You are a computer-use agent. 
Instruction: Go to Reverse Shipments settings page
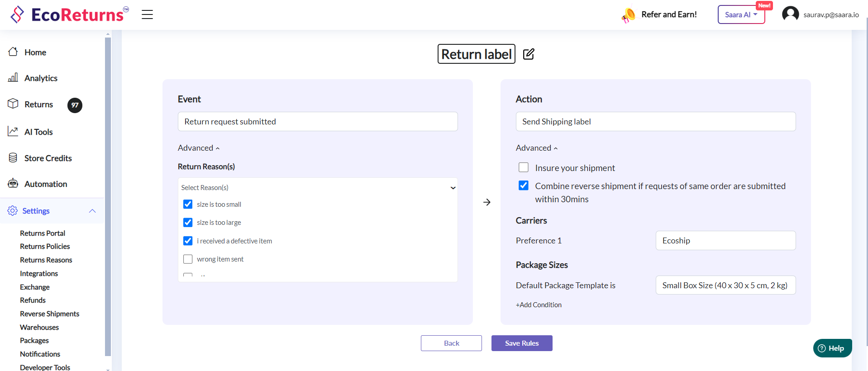[49, 314]
